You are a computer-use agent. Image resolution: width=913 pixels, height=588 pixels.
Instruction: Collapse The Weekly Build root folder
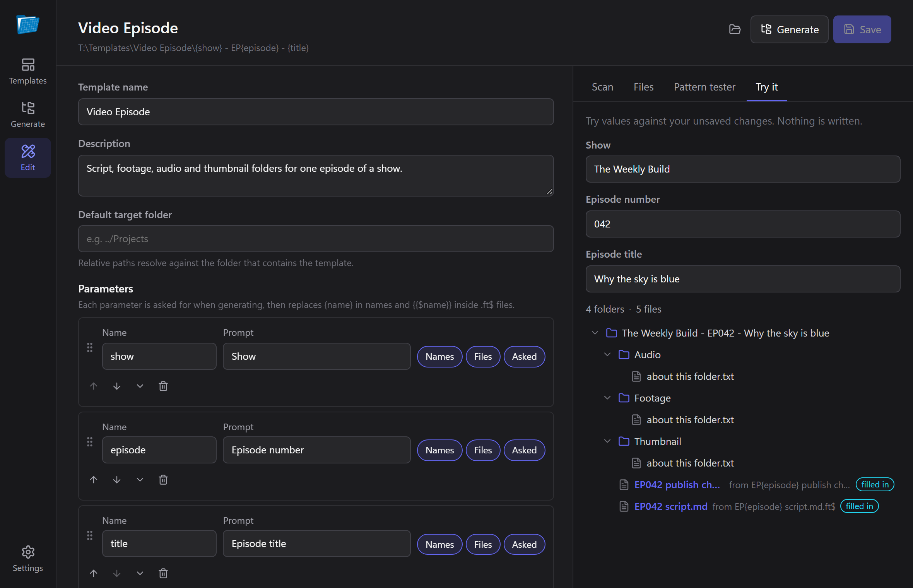(595, 333)
